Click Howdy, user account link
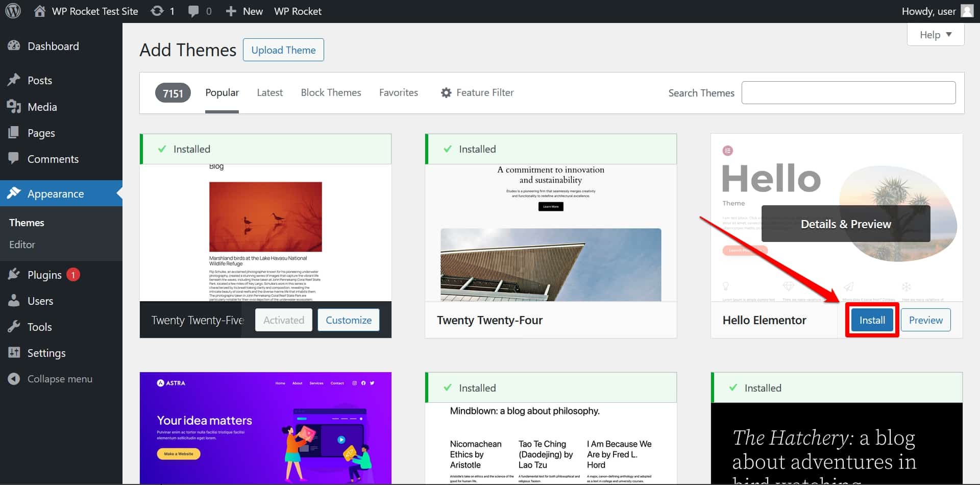 tap(928, 11)
